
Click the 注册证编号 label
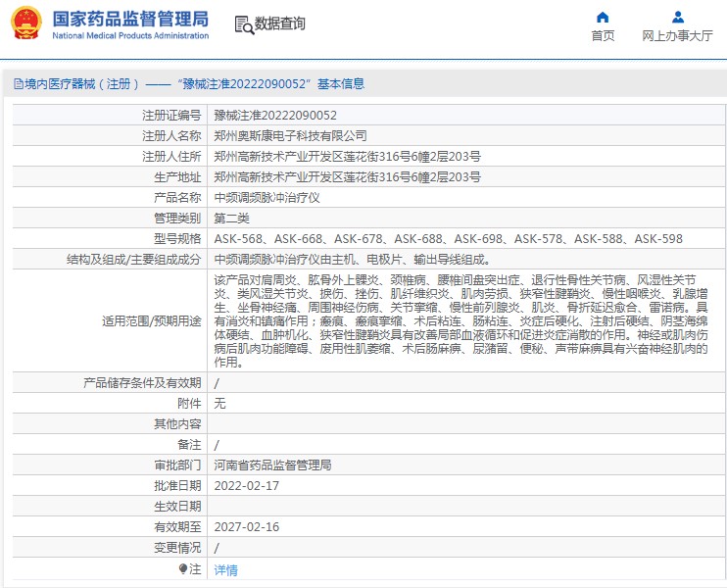point(171,116)
